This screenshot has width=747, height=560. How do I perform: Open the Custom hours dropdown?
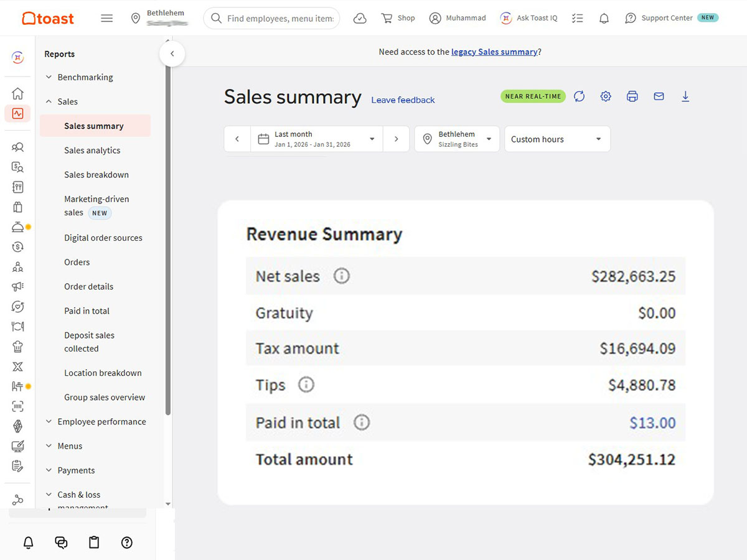click(557, 139)
